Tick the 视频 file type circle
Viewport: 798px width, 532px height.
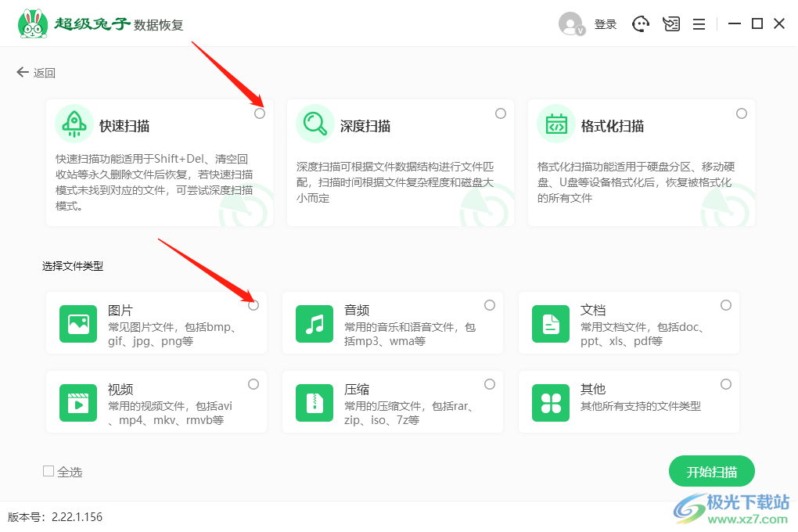pos(253,384)
